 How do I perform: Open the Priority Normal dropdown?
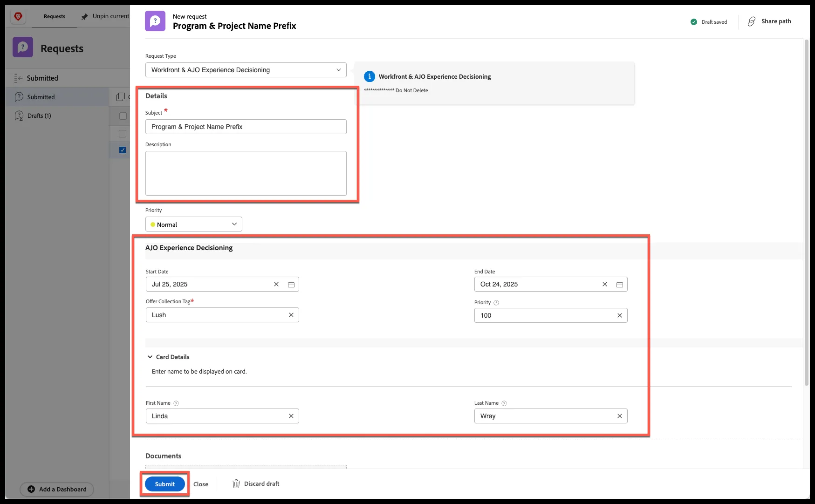point(194,224)
